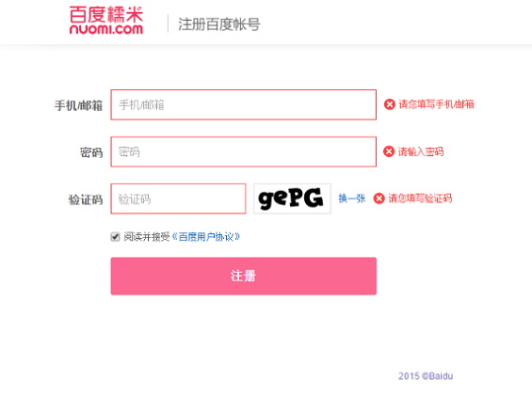
Task: Click the 手机/邮箱 field label
Action: (78, 105)
